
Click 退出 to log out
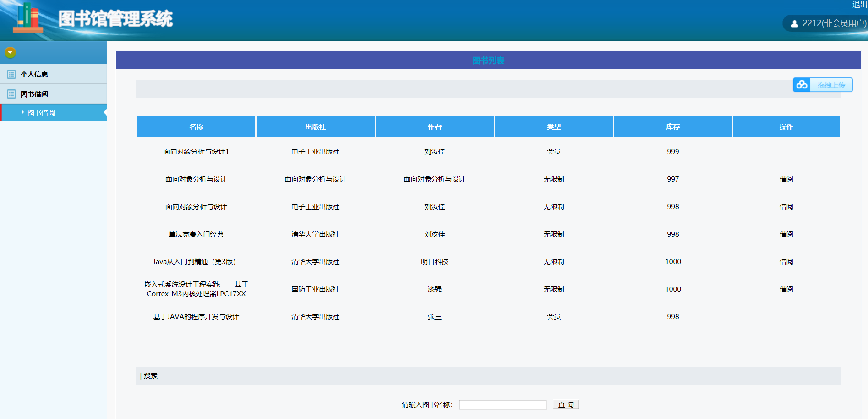pos(859,5)
